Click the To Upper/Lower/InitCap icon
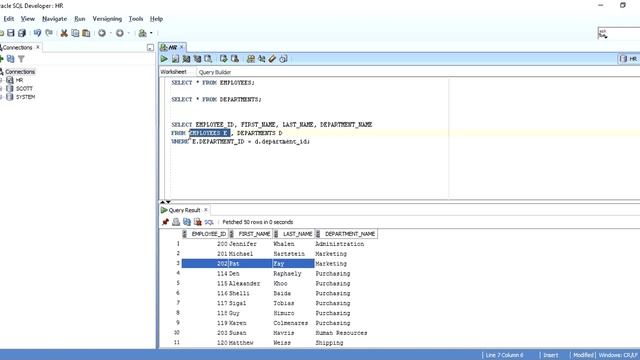Screen dimensions: 640x360 click(262, 59)
